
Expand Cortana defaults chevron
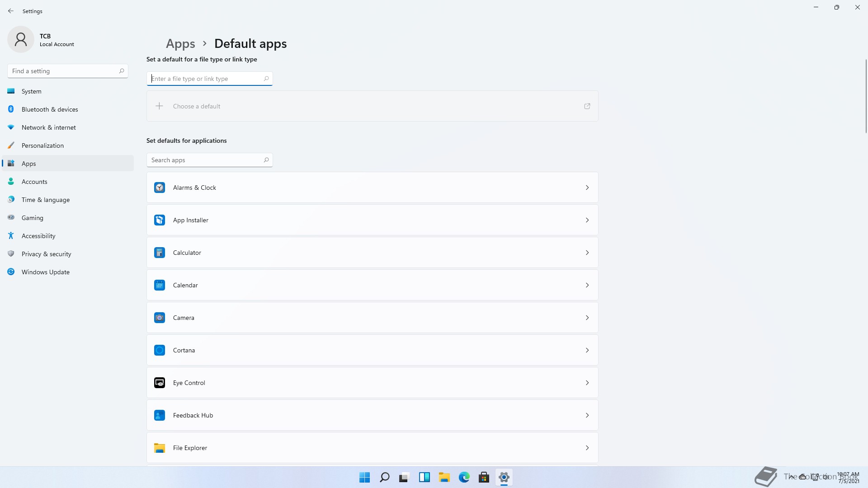(587, 350)
